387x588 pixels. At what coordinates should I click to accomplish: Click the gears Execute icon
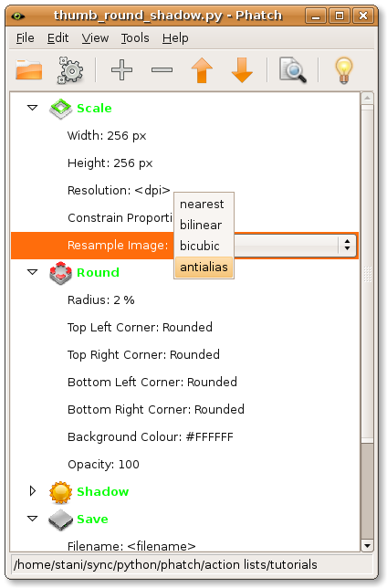click(70, 69)
